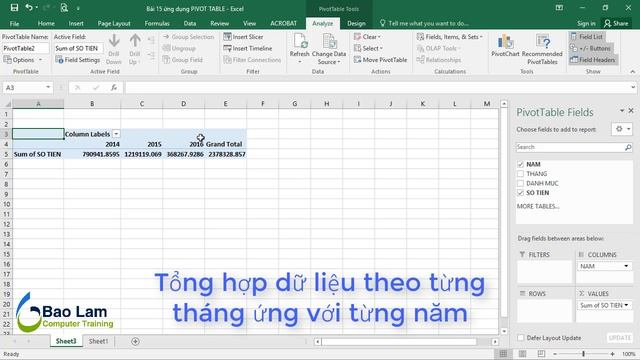Close the PivotTable Fields pane
This screenshot has height=360, width=640.
[631, 111]
